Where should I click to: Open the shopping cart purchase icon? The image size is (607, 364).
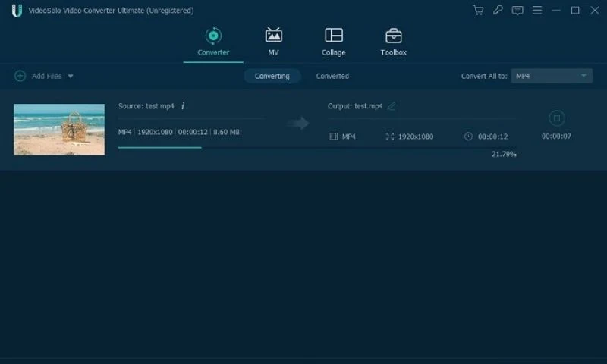click(x=478, y=10)
